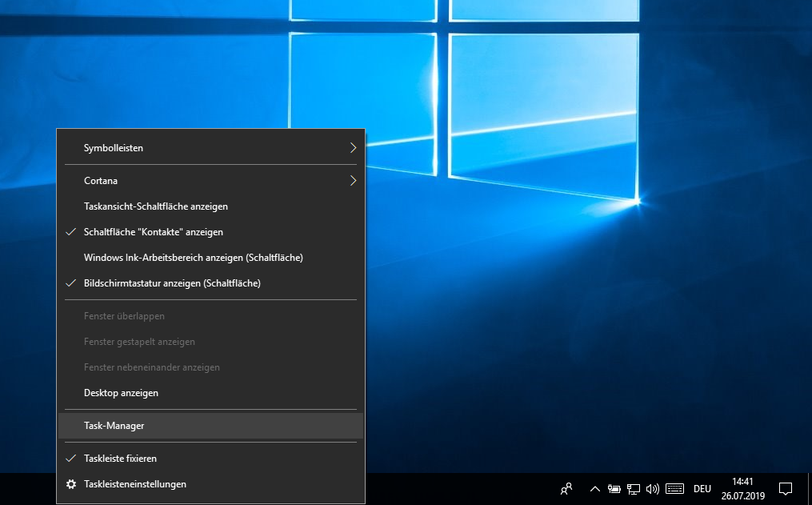Open the Action Center notification icon
The width and height of the screenshot is (812, 505).
[x=786, y=488]
